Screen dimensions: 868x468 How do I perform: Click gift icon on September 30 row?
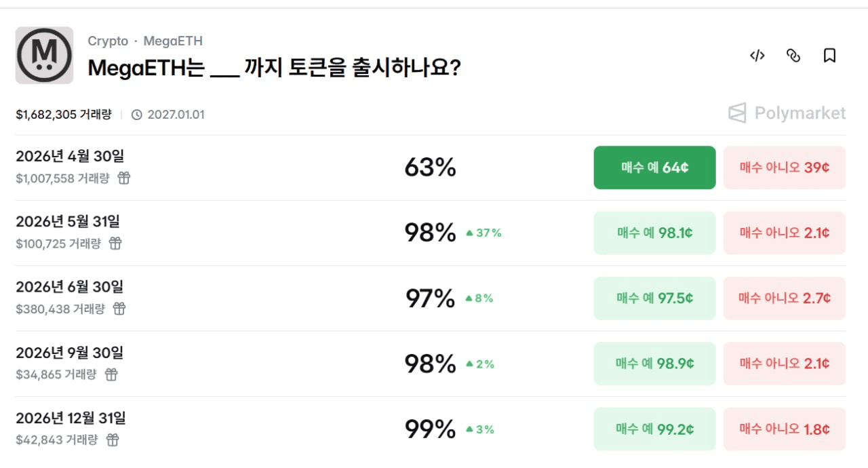(111, 374)
